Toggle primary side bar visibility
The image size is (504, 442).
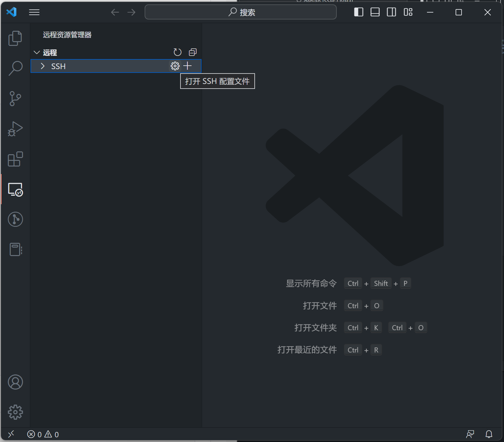pyautogui.click(x=359, y=12)
